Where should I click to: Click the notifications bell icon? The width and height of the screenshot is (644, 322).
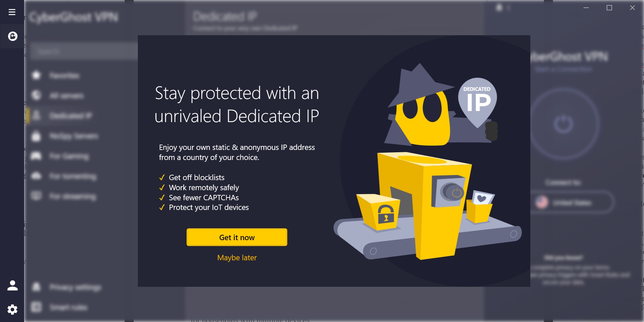coord(499,7)
